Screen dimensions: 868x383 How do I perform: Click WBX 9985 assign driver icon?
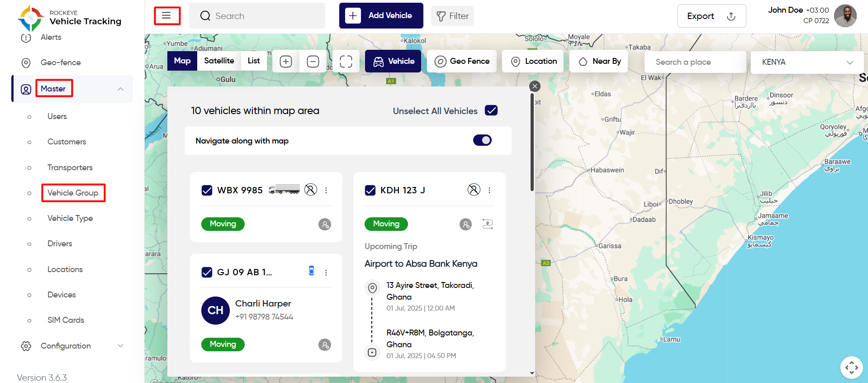[x=325, y=224]
